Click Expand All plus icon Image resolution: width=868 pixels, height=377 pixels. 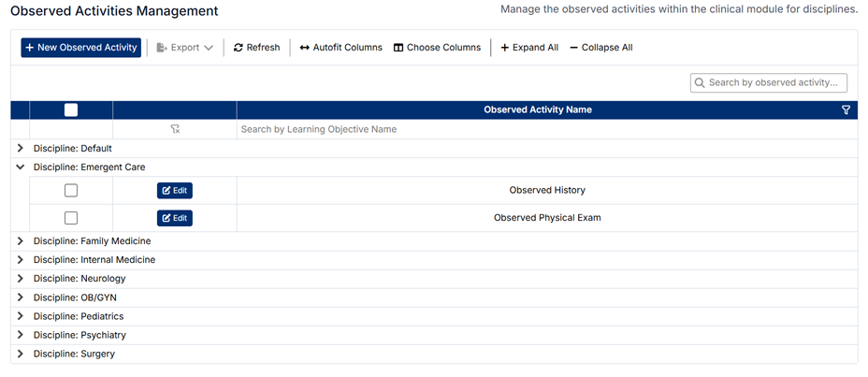(505, 48)
